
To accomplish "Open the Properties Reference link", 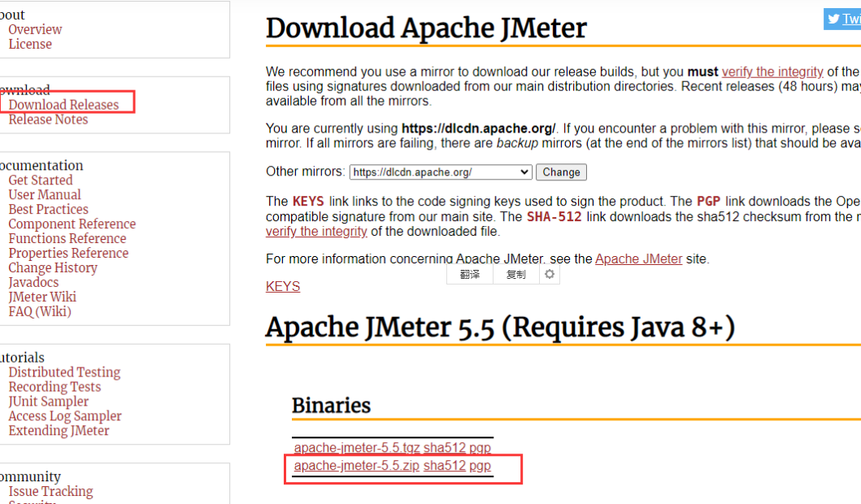I will coord(68,253).
